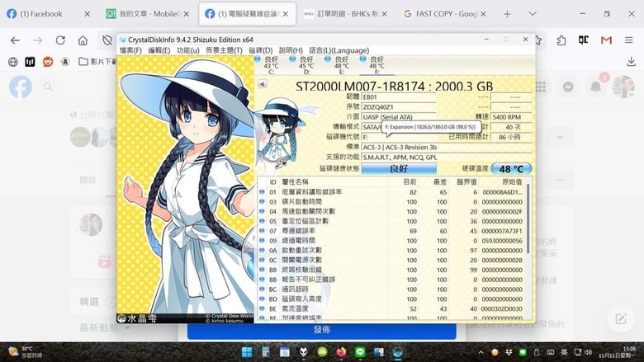Open the 磁碟(D) menu
The image size is (644, 362).
tap(260, 50)
